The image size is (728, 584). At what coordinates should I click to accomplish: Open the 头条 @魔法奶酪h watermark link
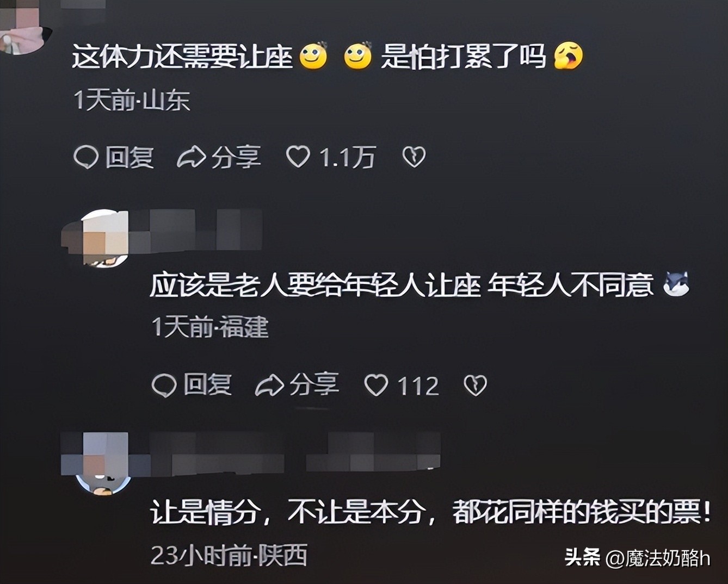pos(638,557)
